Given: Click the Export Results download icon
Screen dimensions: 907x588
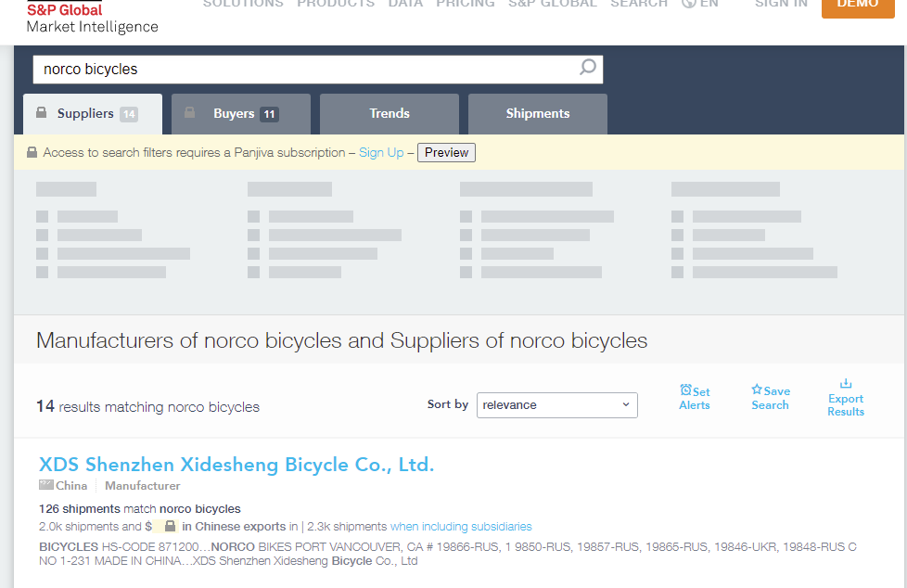Looking at the screenshot, I should (x=845, y=384).
